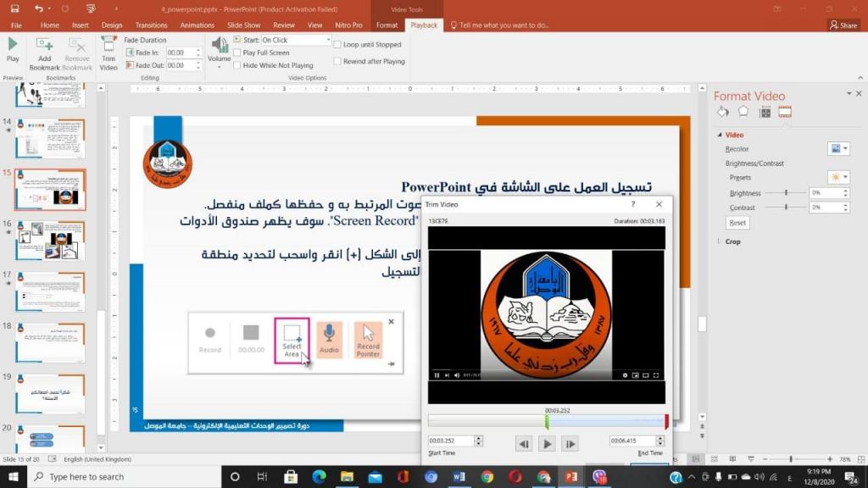Image resolution: width=868 pixels, height=488 pixels.
Task: Click the Trim Video ribbon icon
Action: click(x=108, y=53)
